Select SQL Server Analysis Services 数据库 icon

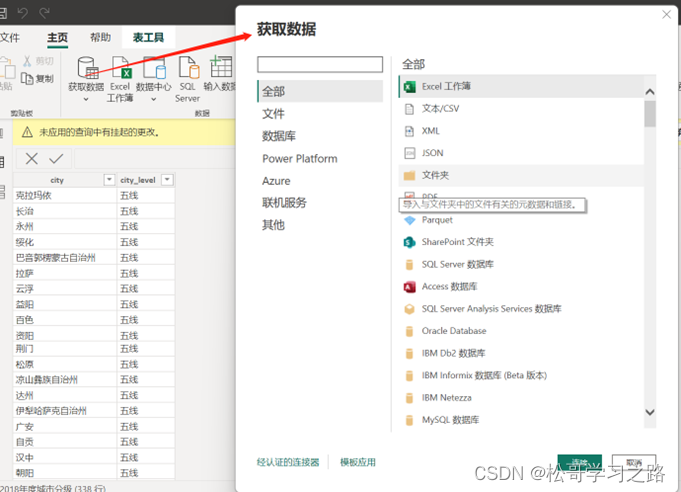pyautogui.click(x=409, y=309)
